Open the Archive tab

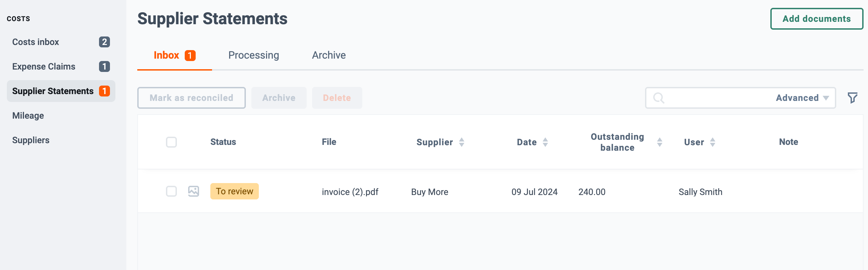tap(329, 55)
